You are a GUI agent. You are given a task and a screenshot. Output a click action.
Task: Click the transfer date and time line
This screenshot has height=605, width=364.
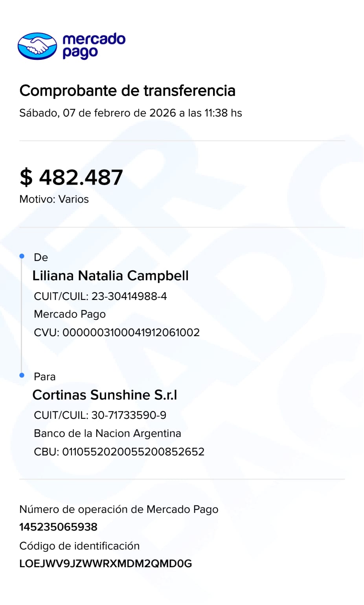(x=131, y=113)
